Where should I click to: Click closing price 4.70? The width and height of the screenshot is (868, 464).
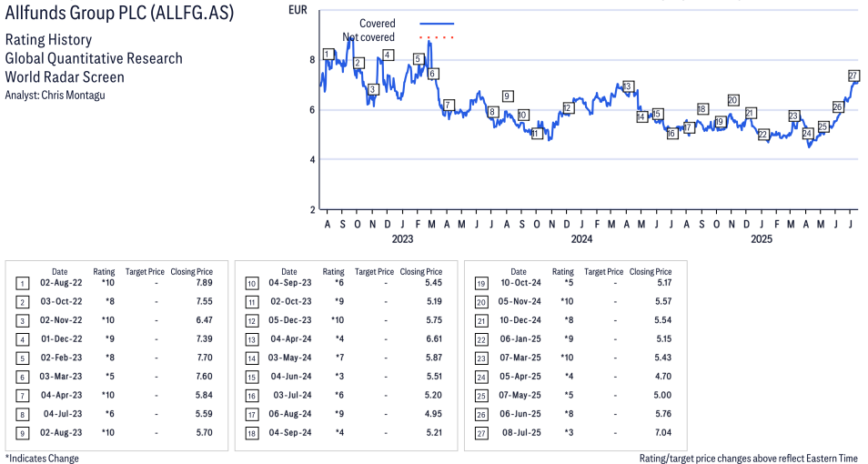coord(663,377)
